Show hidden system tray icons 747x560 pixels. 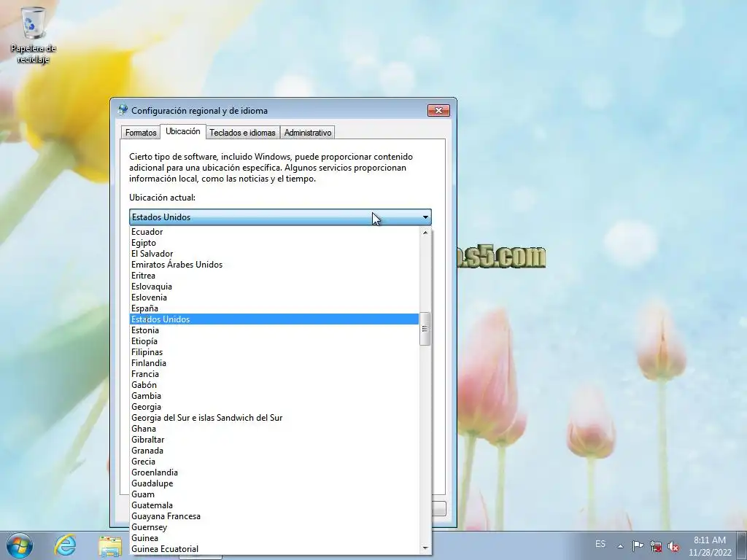[620, 545]
